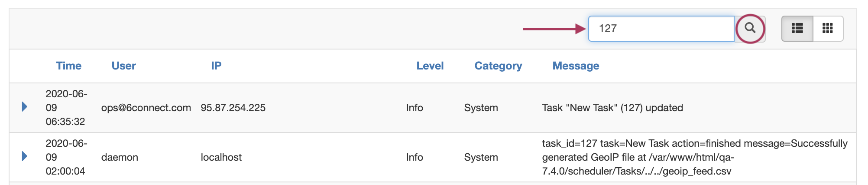Sort log by Category column

(498, 66)
